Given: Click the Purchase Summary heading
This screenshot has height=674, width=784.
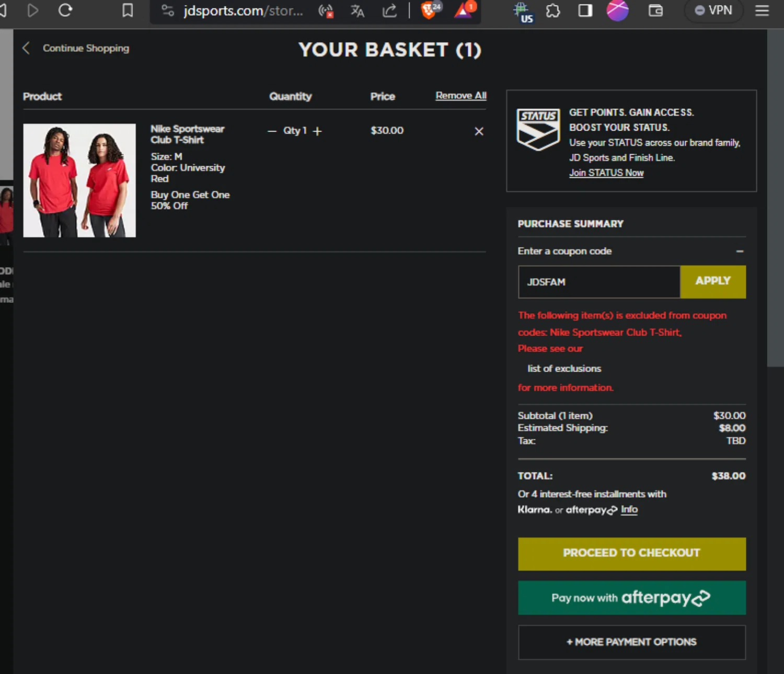Looking at the screenshot, I should 571,224.
